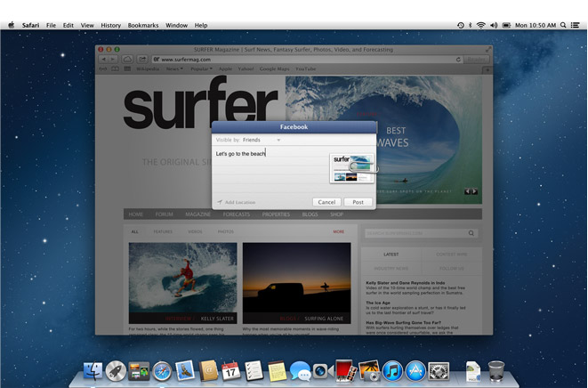Open FaceTime camera icon in Dock
The height and width of the screenshot is (388, 588).
coord(323,371)
